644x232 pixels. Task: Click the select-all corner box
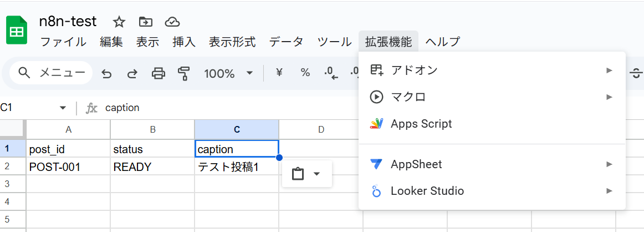[13, 129]
